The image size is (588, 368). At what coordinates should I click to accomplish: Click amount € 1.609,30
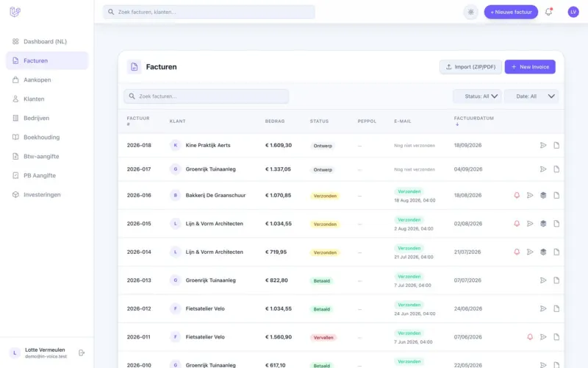(279, 145)
